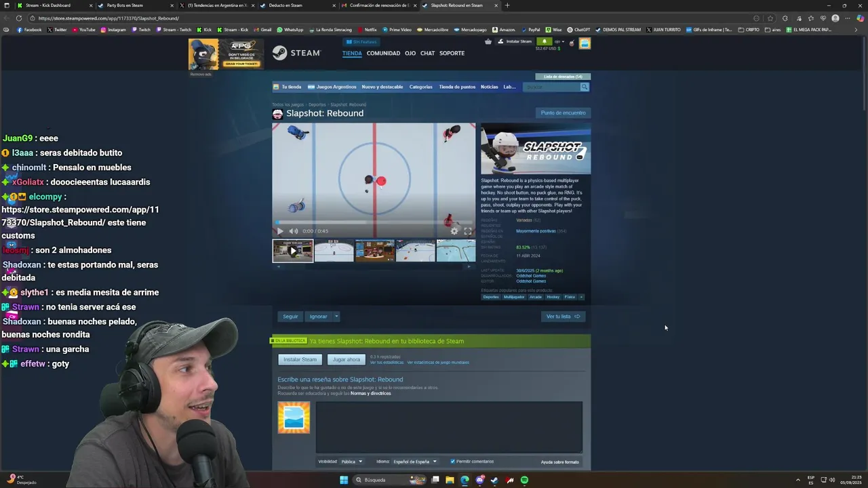Expand the ojo account dropdown

[x=560, y=42]
